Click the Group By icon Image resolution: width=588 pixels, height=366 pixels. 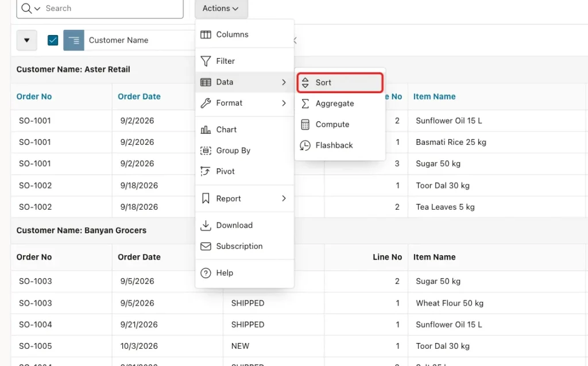206,151
